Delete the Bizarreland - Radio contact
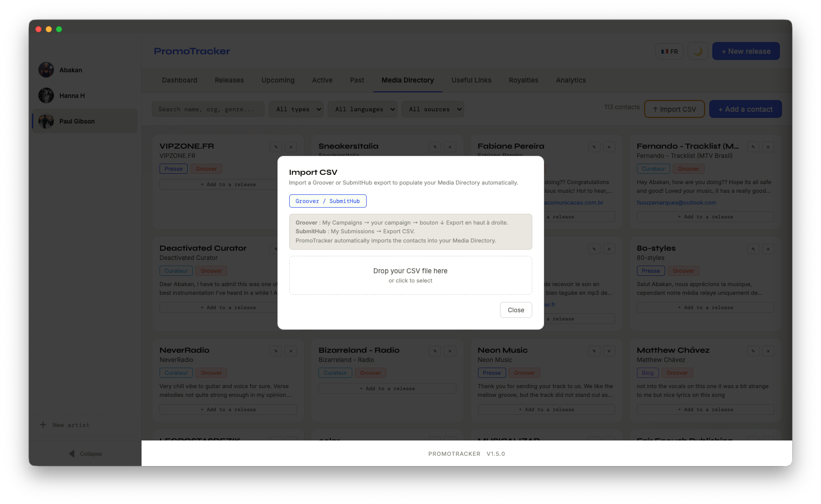The image size is (821, 504). [450, 351]
